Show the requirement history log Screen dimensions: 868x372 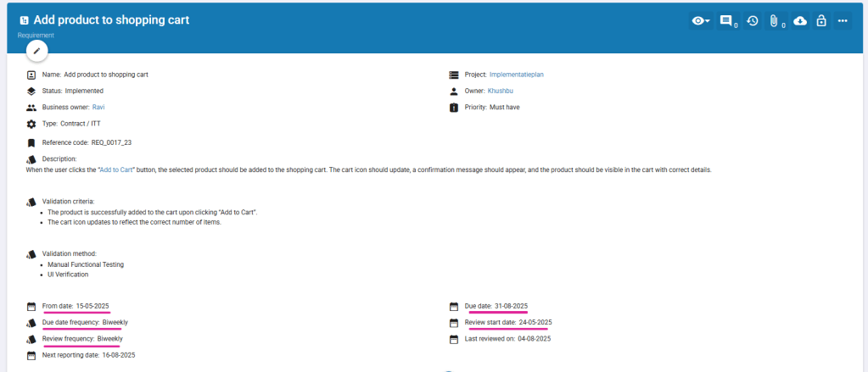752,21
